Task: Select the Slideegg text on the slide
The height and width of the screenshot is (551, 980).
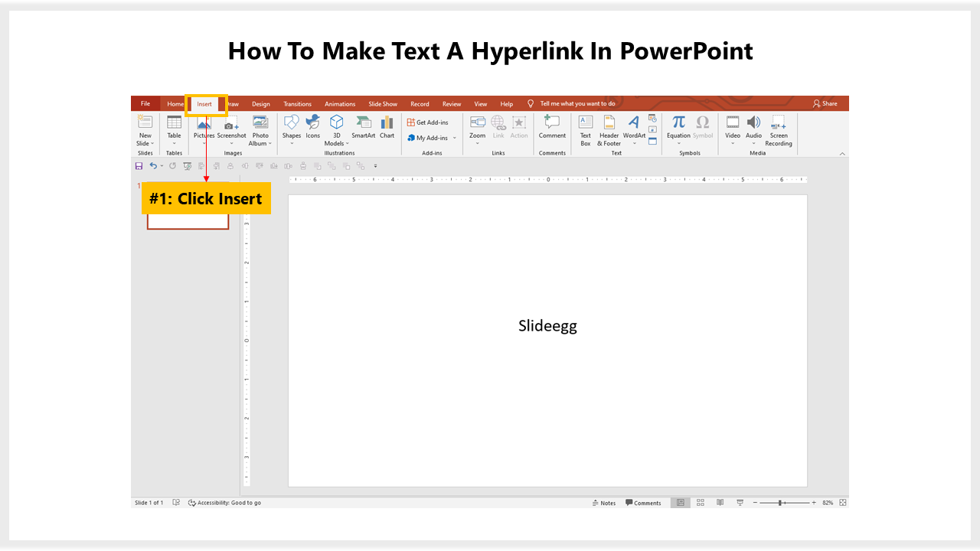Action: [x=547, y=326]
